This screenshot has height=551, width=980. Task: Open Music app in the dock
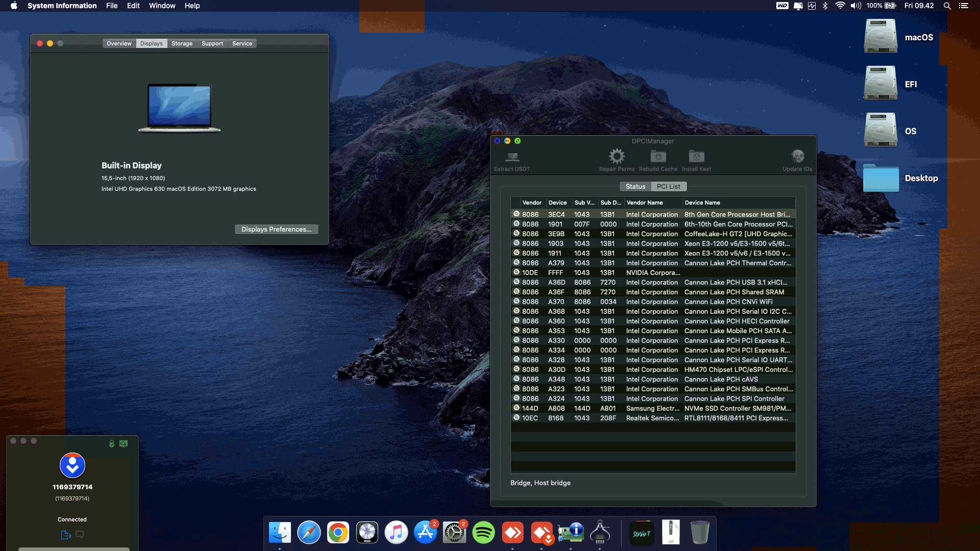(x=396, y=533)
